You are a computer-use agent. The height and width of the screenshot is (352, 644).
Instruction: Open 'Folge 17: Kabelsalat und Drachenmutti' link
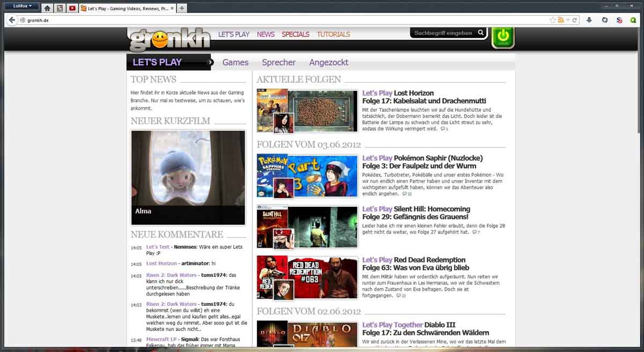click(x=424, y=101)
